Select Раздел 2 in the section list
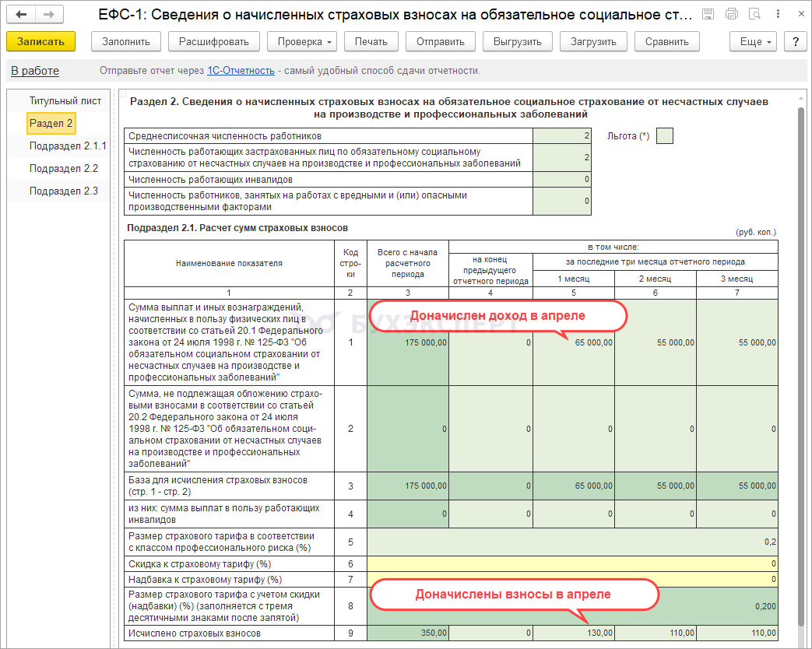The height and width of the screenshot is (649, 812). click(51, 123)
